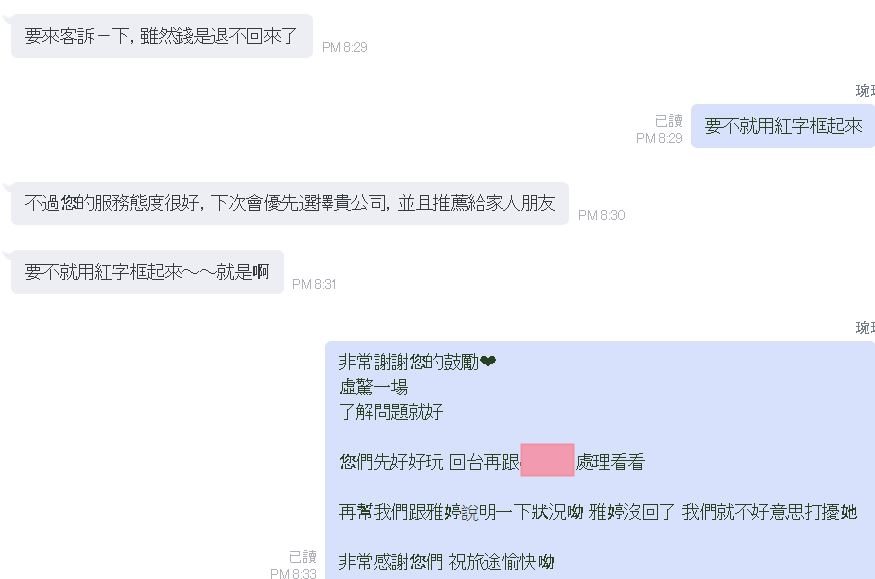
Task: Click the '已讀' read label near PM 8:29
Action: pos(669,120)
